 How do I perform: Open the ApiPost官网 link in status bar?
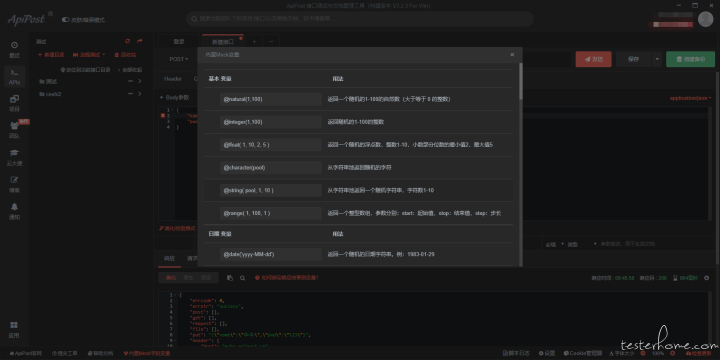(26, 354)
